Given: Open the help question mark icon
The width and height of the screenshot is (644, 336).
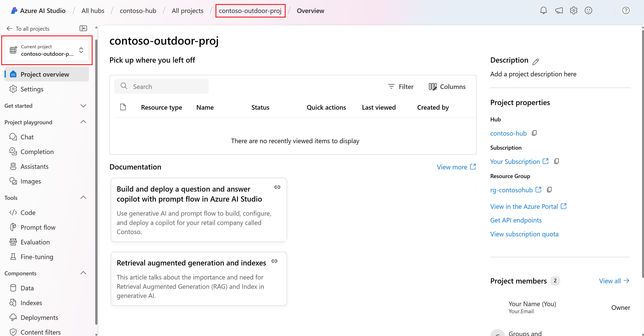Looking at the screenshot, I should [626, 11].
